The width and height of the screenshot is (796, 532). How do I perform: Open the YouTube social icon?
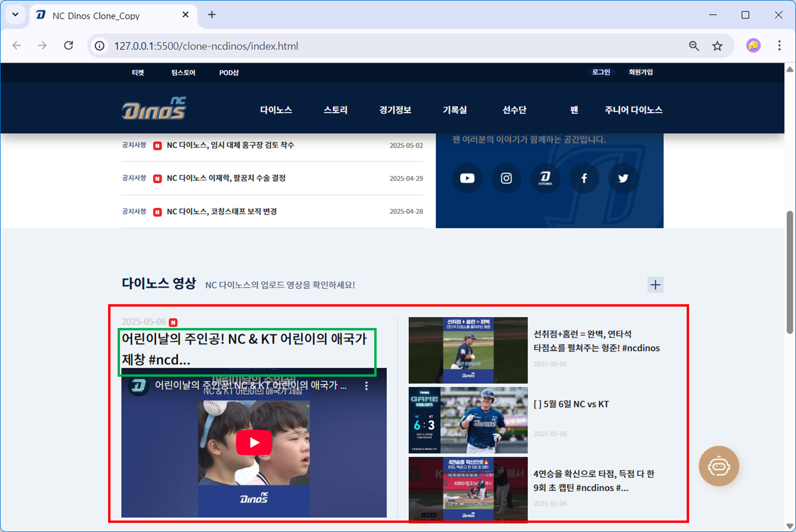(467, 178)
